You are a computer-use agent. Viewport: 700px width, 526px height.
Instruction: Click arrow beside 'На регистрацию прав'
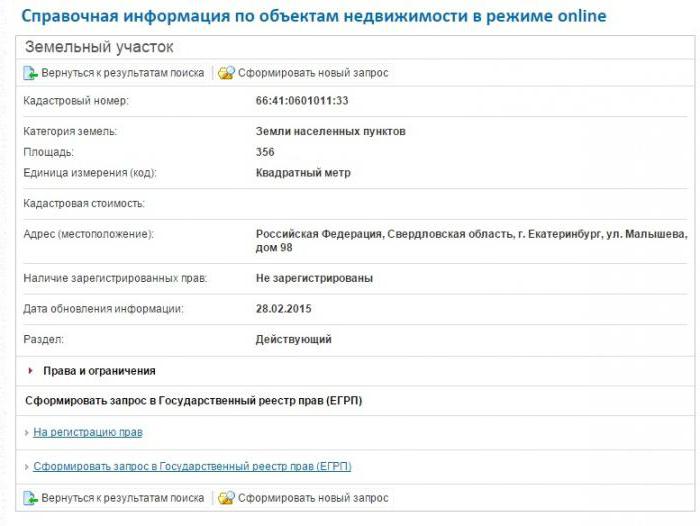coord(26,433)
